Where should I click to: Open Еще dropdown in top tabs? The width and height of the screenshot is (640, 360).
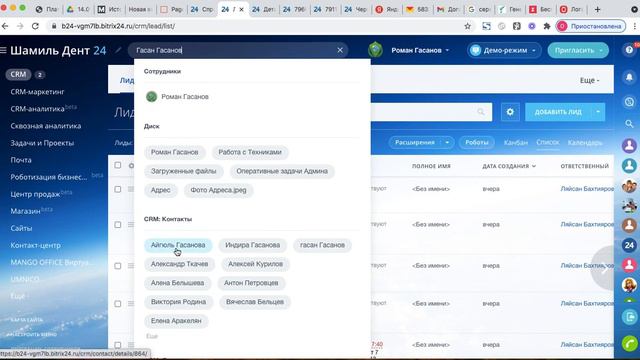(589, 80)
